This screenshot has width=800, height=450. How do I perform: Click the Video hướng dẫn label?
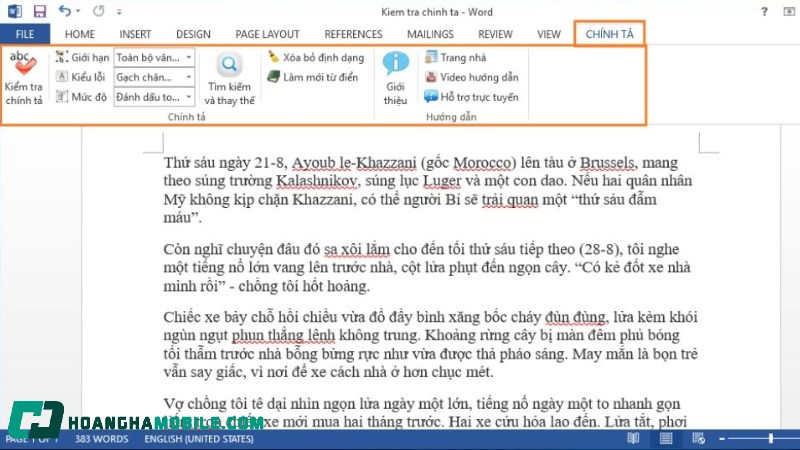tap(479, 77)
